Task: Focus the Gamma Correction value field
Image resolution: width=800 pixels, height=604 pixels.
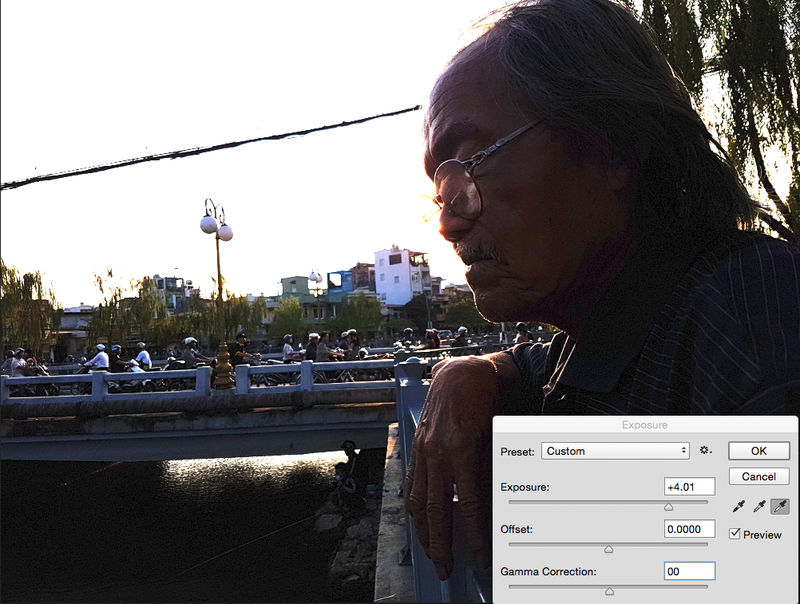Action: [689, 571]
